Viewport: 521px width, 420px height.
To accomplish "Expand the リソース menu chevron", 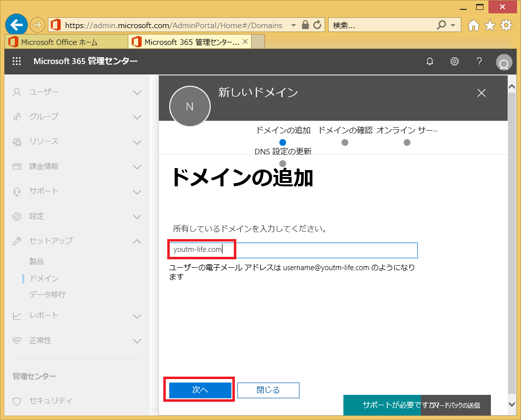I will 137,142.
